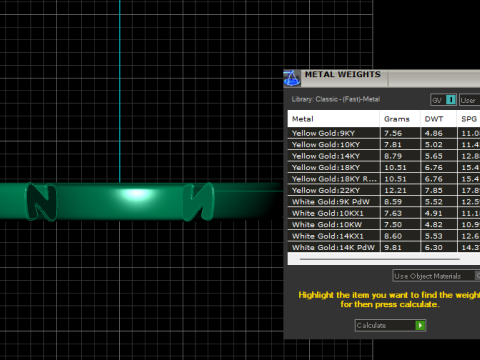This screenshot has width=480, height=360.
Task: Click the Metal column header
Action: (333, 119)
